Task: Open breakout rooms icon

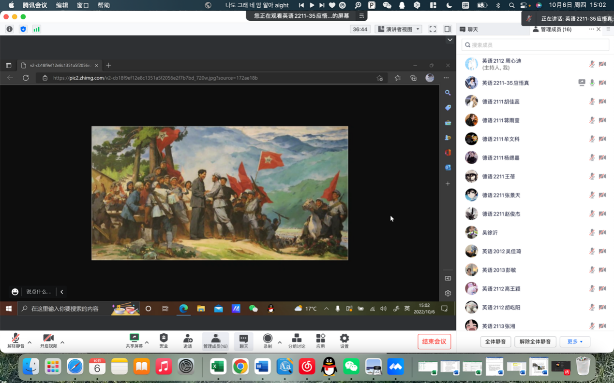Action: 297,340
